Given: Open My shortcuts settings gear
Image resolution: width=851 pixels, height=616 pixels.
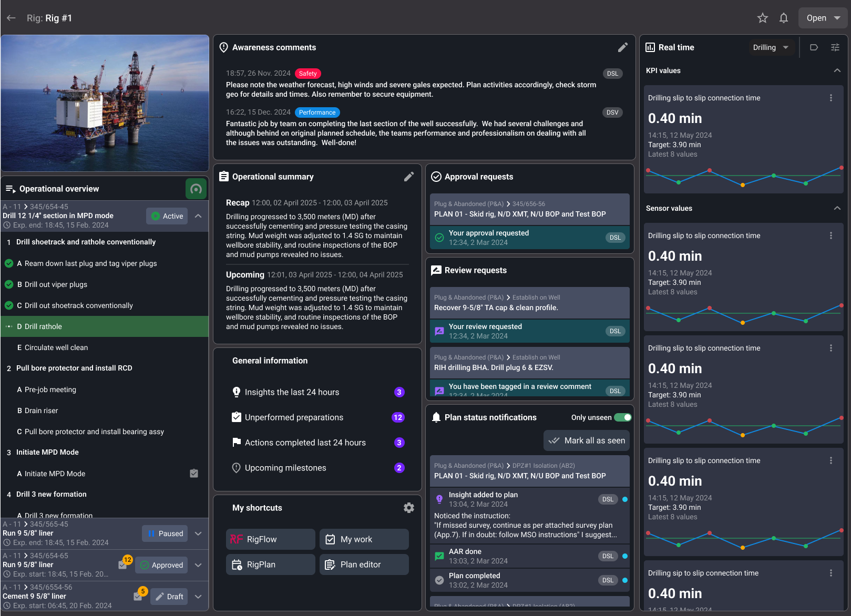Looking at the screenshot, I should [408, 508].
